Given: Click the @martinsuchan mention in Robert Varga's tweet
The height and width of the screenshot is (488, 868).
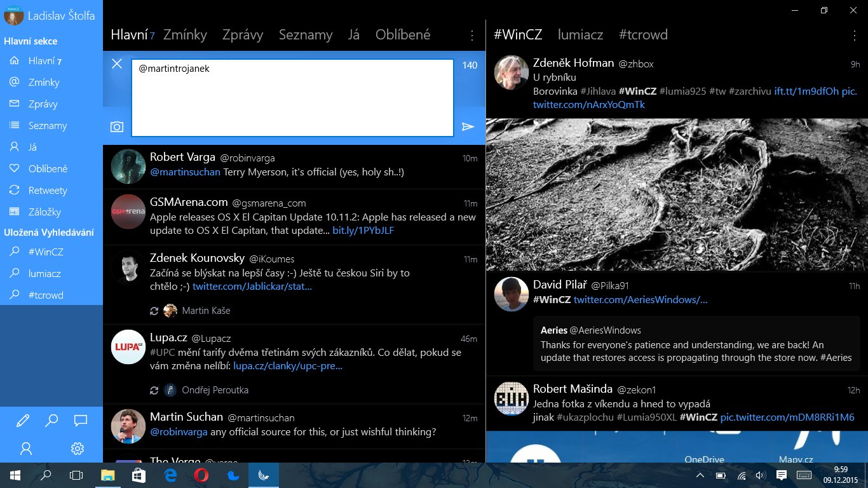Looking at the screenshot, I should pyautogui.click(x=185, y=172).
